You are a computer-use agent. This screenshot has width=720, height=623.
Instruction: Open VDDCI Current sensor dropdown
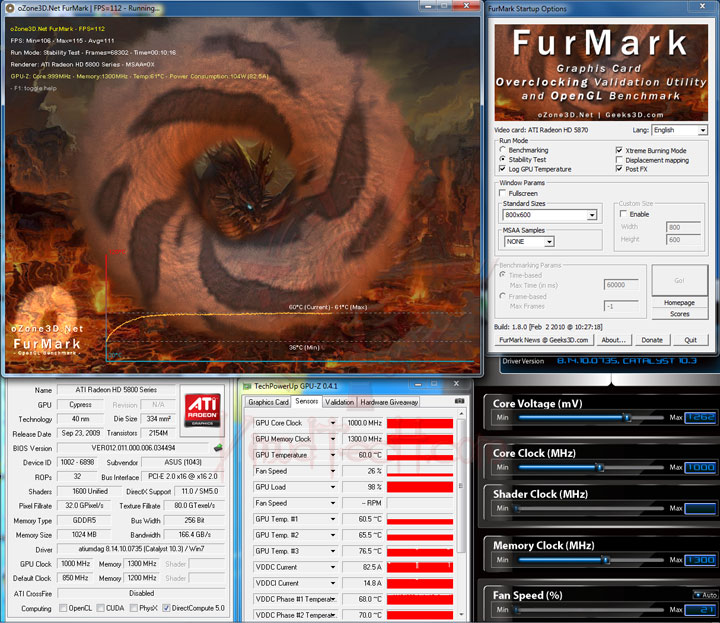coord(333,583)
